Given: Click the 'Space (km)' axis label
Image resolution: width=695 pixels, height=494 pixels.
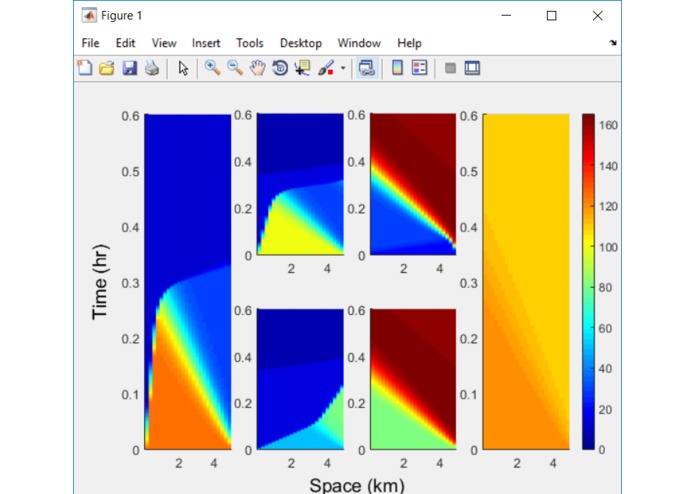Looking at the screenshot, I should click(357, 485).
